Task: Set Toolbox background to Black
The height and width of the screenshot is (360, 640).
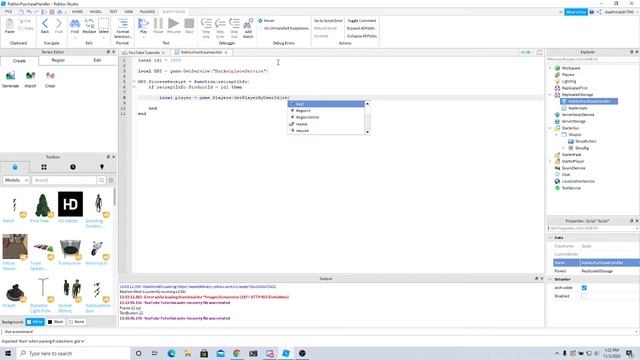Action: point(56,322)
